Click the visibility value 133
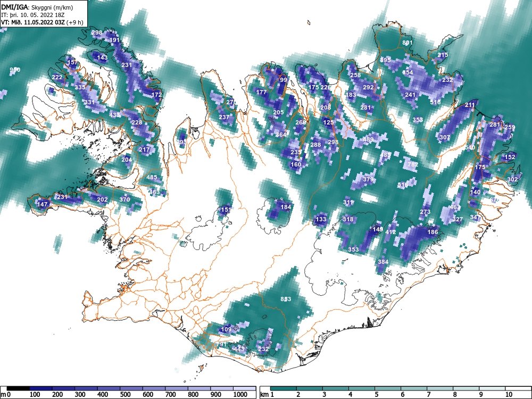The image size is (532, 399). point(321,220)
